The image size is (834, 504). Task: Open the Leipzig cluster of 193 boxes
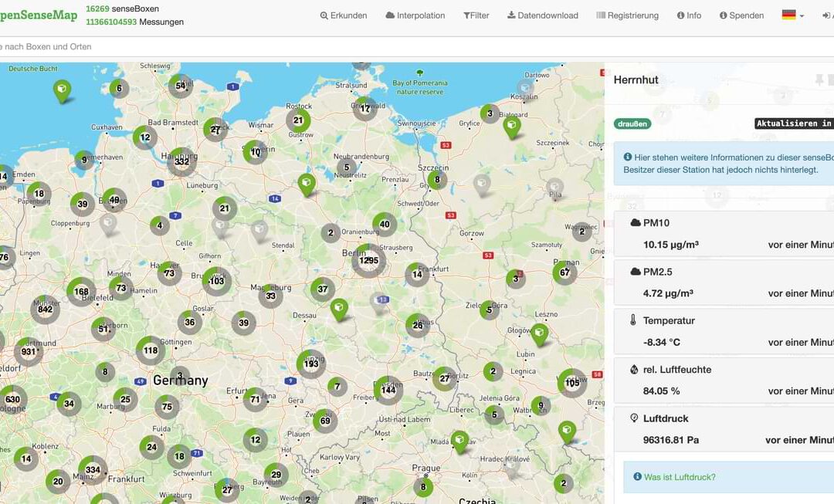click(311, 364)
